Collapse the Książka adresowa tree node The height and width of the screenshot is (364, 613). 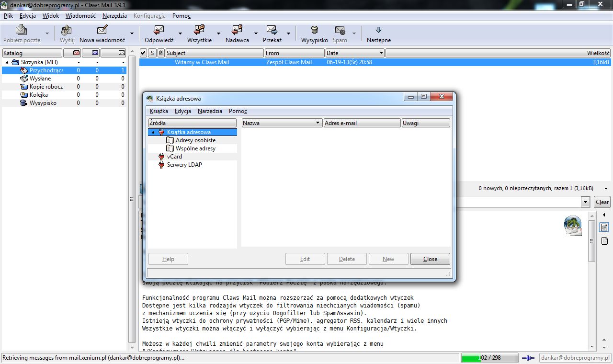click(x=153, y=132)
